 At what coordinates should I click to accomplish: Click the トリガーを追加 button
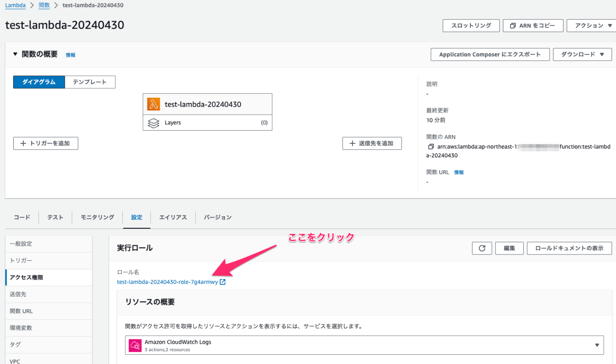(x=46, y=143)
